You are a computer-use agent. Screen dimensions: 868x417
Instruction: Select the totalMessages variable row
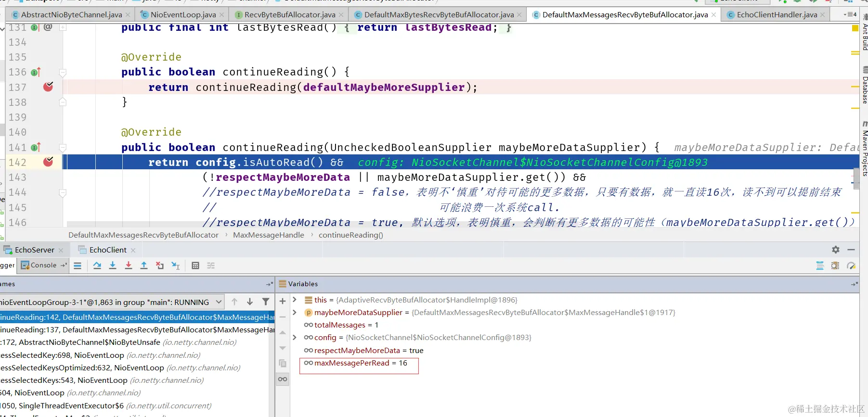click(x=341, y=325)
